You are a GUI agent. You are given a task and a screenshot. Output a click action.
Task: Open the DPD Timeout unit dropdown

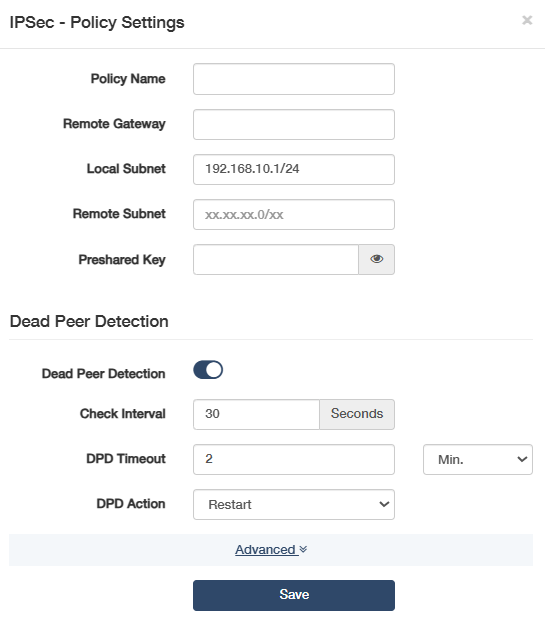click(x=478, y=459)
